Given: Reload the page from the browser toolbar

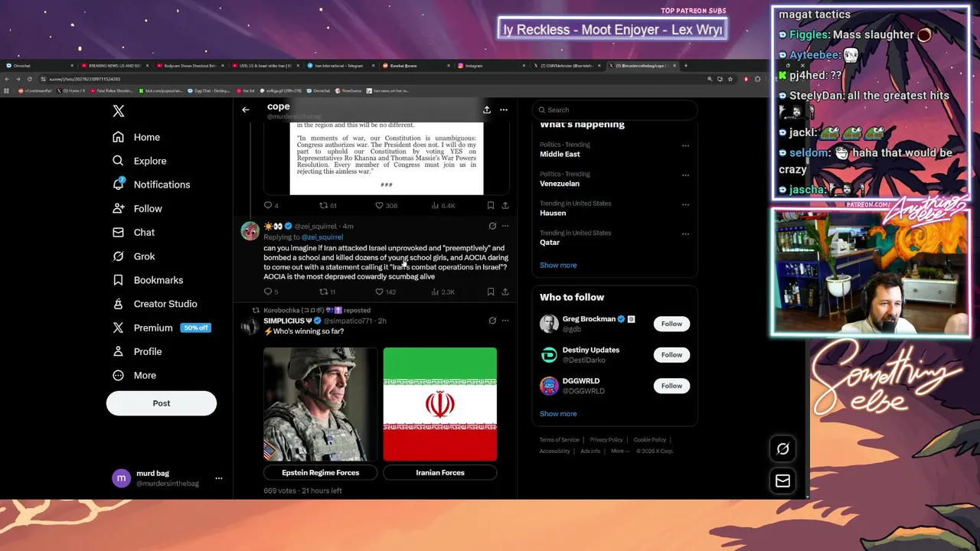Looking at the screenshot, I should (29, 79).
